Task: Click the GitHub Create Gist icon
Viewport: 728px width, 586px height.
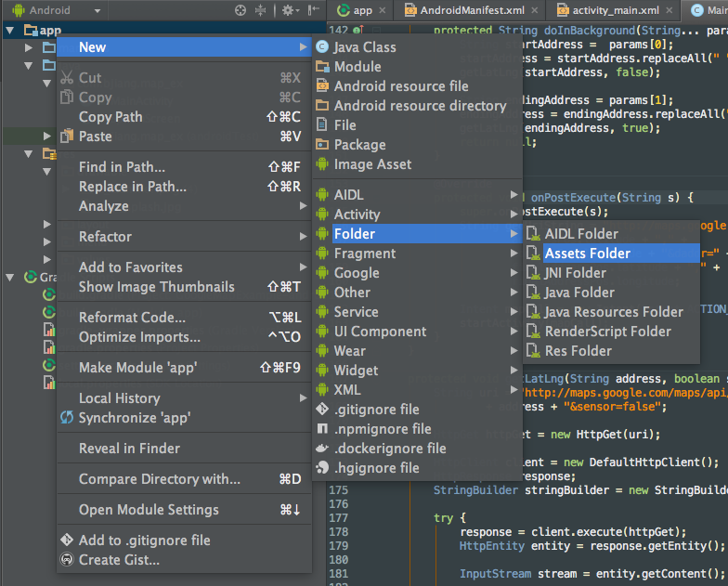Action: [x=67, y=559]
